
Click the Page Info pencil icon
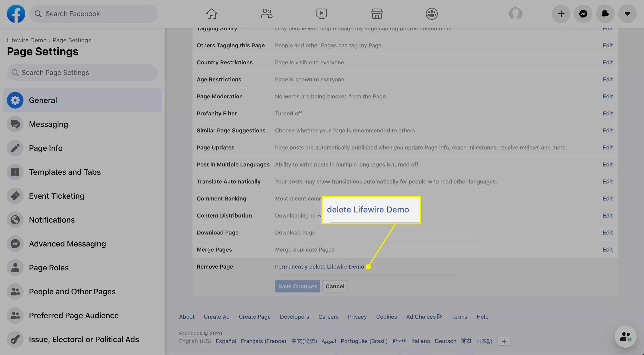[15, 148]
